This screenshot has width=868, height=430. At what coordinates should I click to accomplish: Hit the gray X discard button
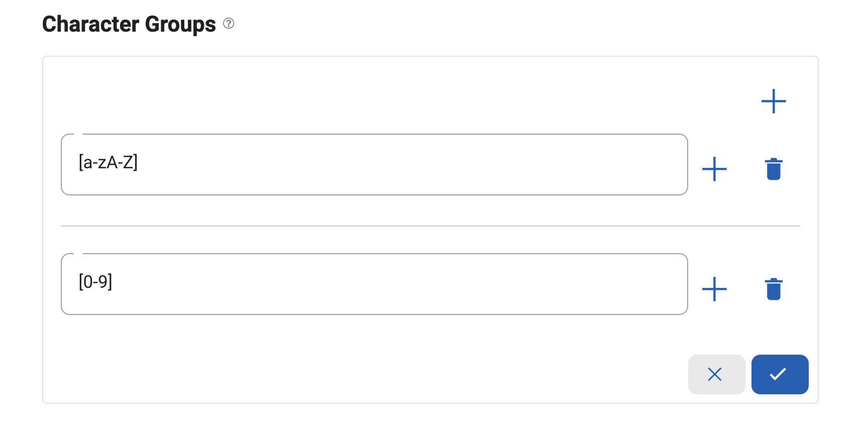point(716,374)
